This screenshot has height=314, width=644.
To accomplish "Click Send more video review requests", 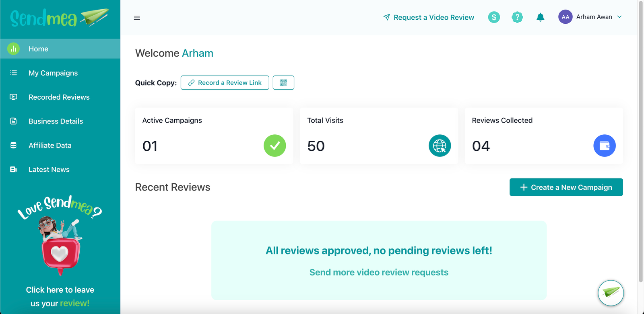I will coord(379,273).
